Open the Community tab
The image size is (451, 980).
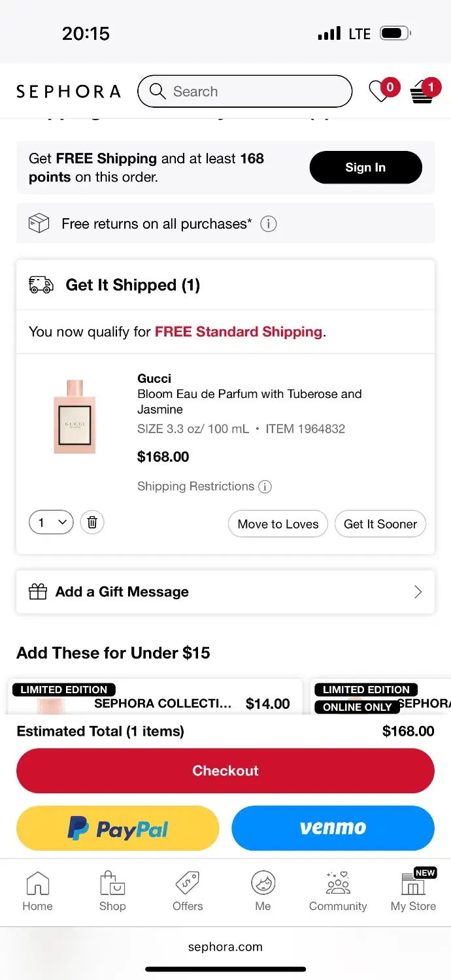338,892
